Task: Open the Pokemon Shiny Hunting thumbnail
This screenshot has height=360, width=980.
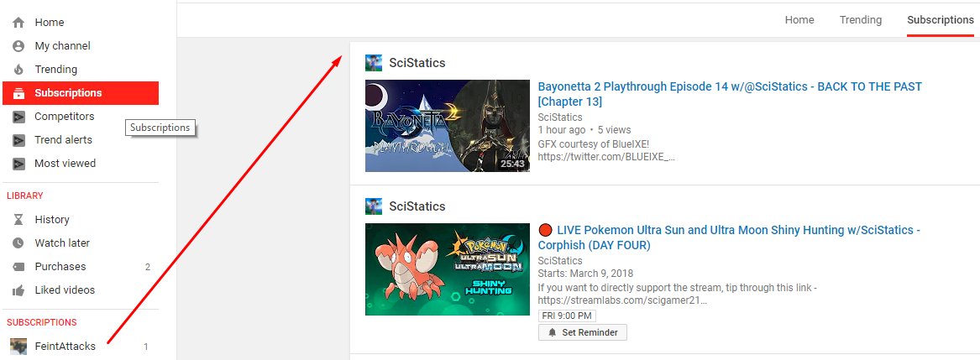Action: [448, 269]
